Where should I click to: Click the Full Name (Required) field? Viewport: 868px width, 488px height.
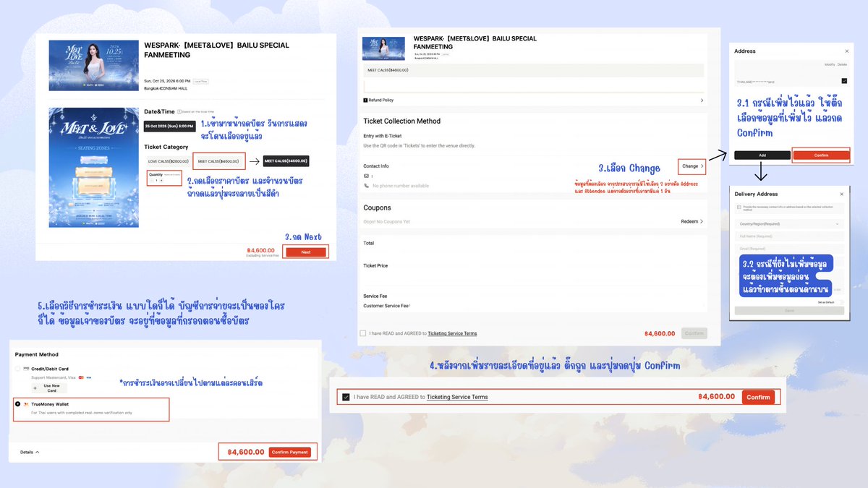790,236
